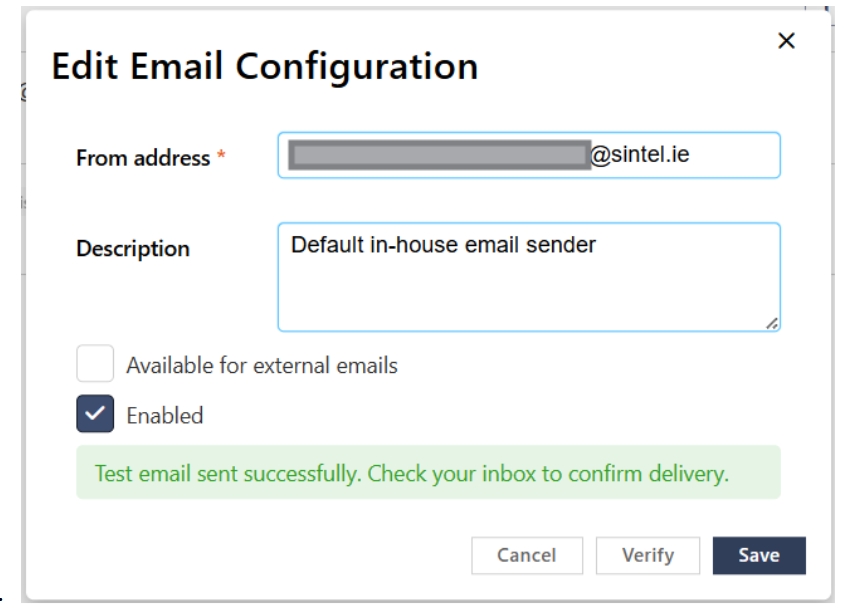Viewport: 845px width, 610px height.
Task: Click the red required asterisk
Action: point(221,156)
